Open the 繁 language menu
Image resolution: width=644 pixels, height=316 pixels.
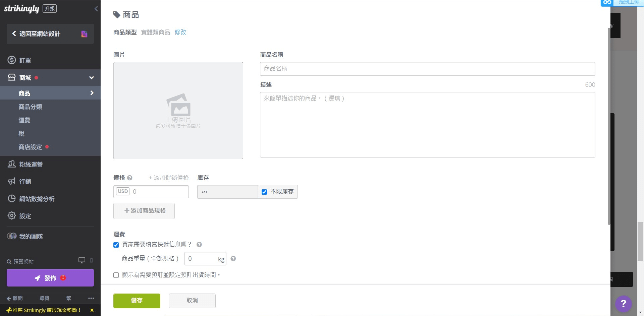click(x=69, y=298)
